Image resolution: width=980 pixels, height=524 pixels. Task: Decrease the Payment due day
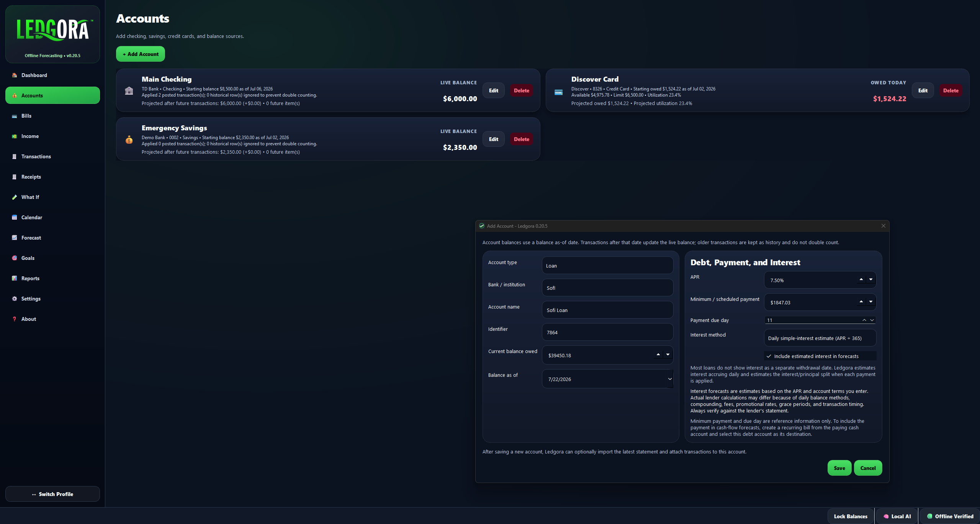(x=872, y=320)
